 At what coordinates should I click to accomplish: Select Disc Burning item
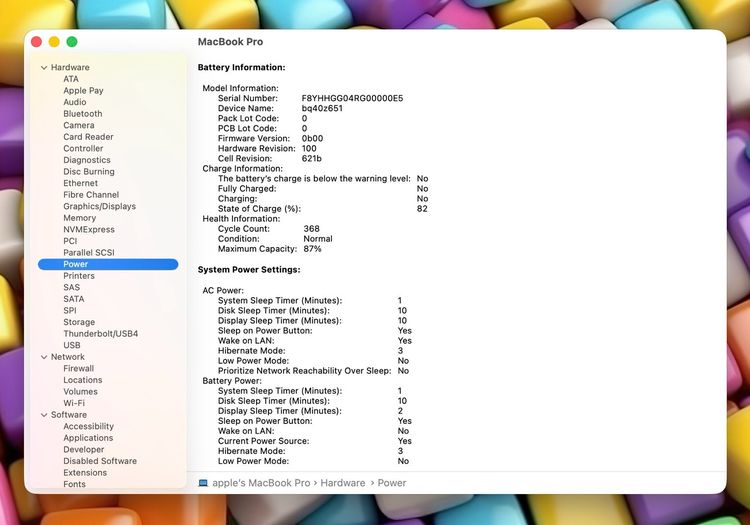point(89,172)
